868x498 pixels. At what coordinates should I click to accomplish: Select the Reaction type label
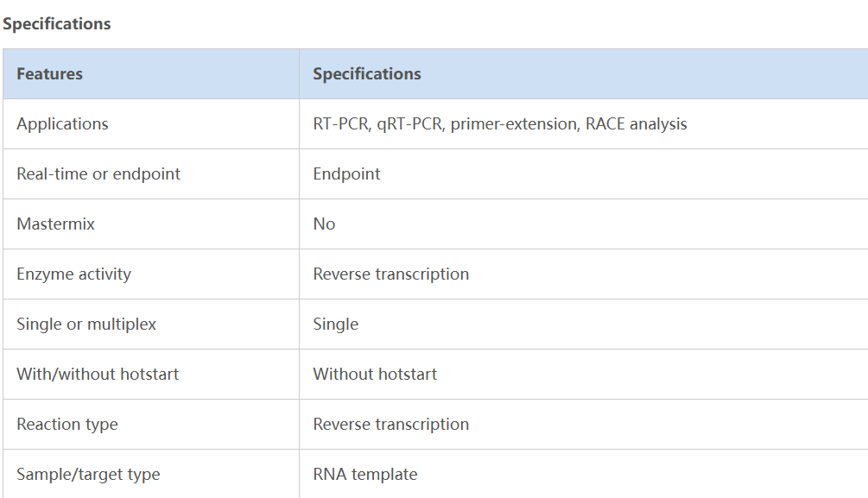(x=67, y=424)
